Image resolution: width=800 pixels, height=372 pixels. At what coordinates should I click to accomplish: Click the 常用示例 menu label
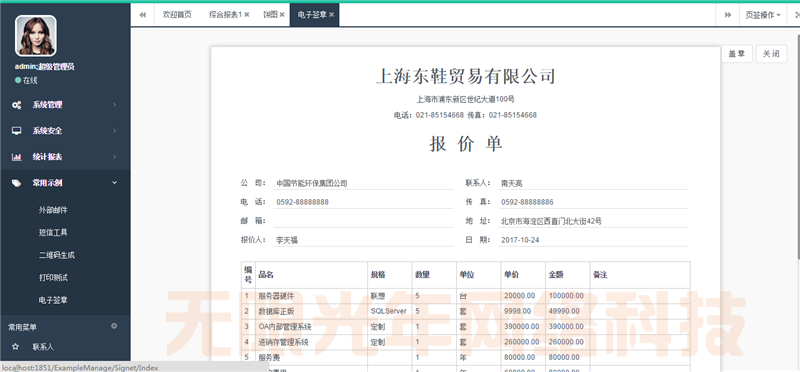(47, 183)
